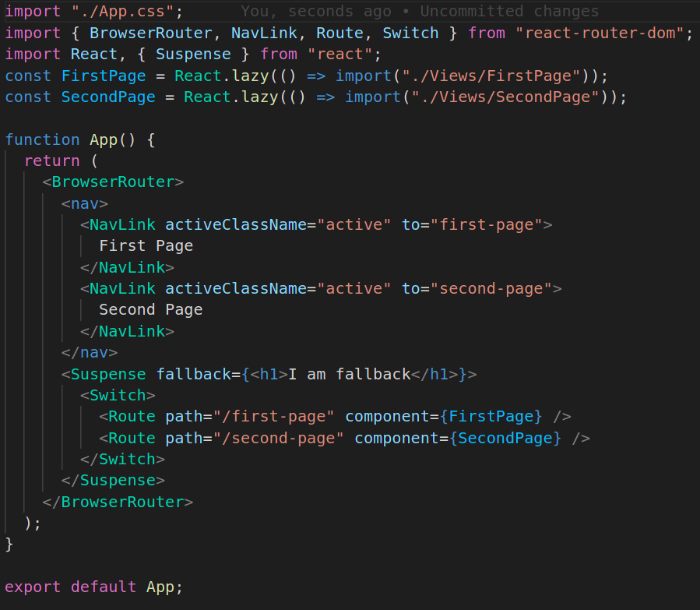Image resolution: width=700 pixels, height=610 pixels.
Task: Click the "first-page" to attribute value
Action: [x=485, y=224]
